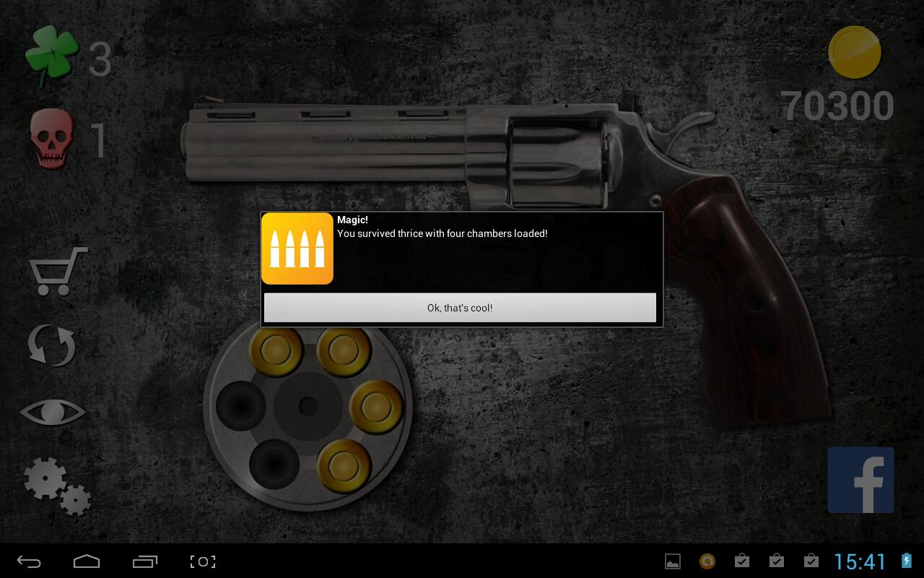This screenshot has height=578, width=924.
Task: Tap the skull count number 1
Action: (99, 140)
